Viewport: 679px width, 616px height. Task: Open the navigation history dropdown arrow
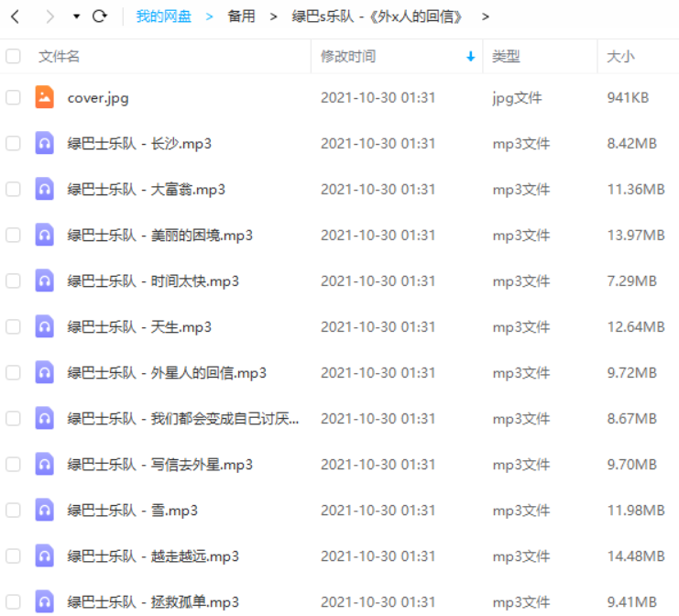(76, 17)
